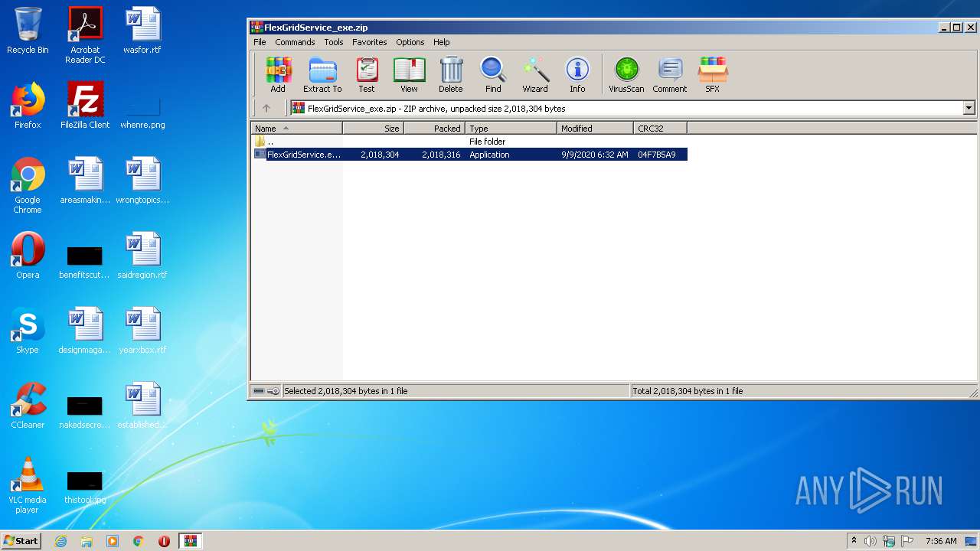Open the View tool in WinRAR

coord(409,75)
